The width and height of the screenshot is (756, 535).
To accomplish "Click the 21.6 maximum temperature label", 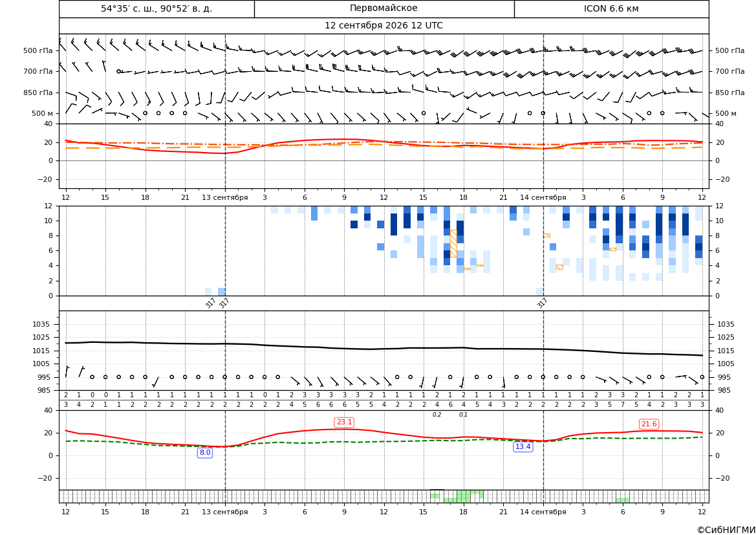I will click(x=649, y=424).
